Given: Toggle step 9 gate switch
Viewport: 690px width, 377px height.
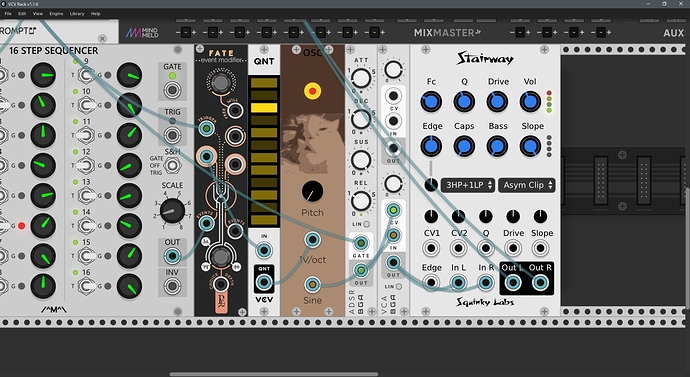Looking at the screenshot, I should click(87, 75).
